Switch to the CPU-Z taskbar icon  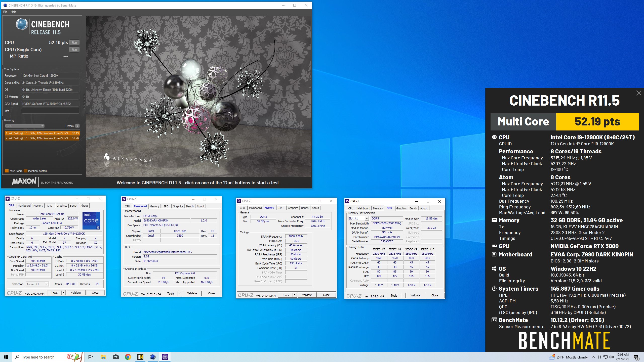click(165, 357)
